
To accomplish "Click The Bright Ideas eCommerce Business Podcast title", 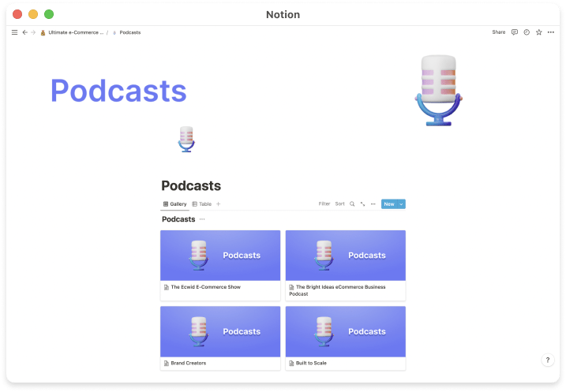I will point(337,290).
